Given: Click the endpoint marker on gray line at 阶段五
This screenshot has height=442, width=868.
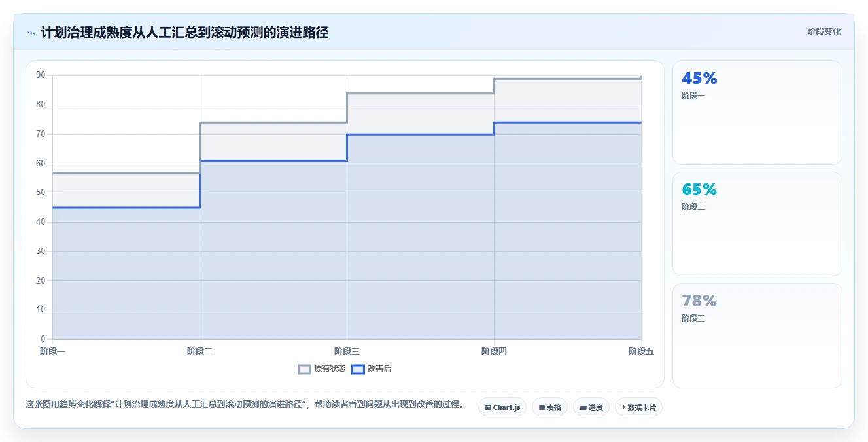Looking at the screenshot, I should coord(641,78).
